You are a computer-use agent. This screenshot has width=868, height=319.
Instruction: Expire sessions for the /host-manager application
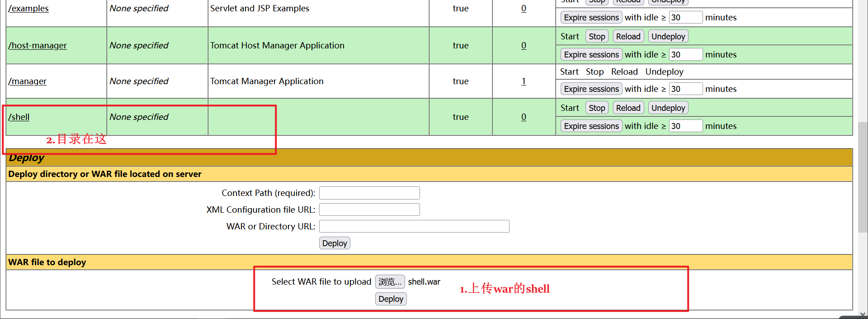(591, 55)
